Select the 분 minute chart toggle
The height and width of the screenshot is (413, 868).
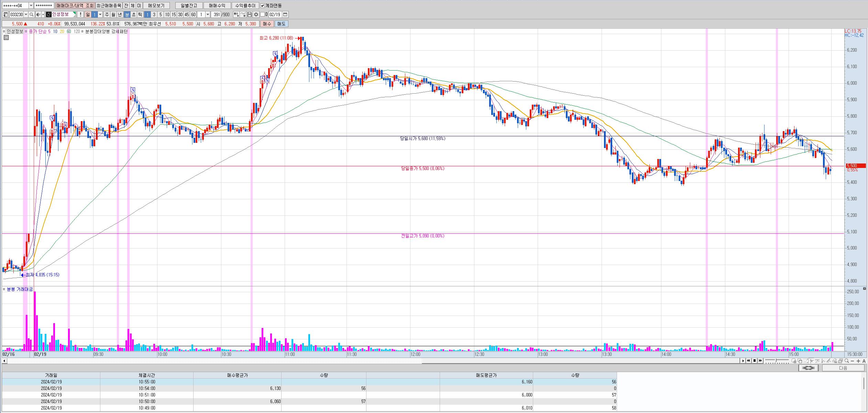click(x=127, y=14)
